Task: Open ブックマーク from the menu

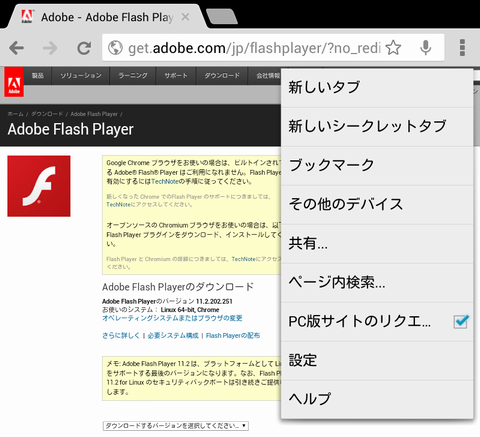Action: point(377,166)
